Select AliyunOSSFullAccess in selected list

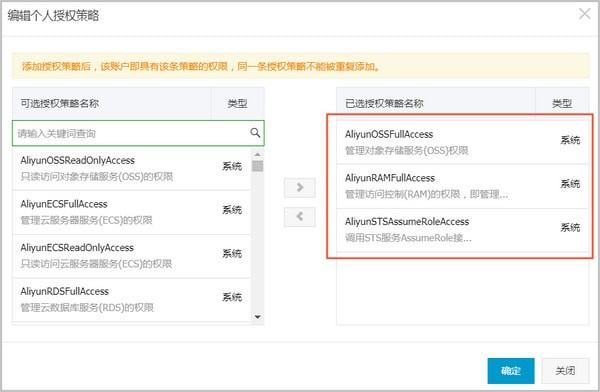[462, 142]
